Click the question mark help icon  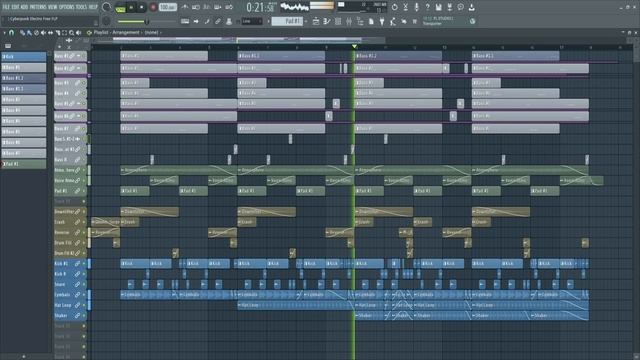pyautogui.click(x=427, y=7)
